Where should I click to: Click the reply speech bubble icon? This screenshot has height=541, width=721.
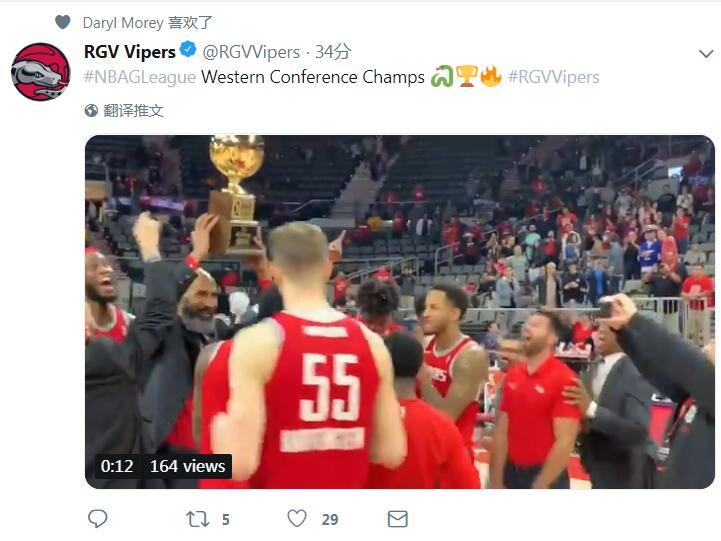click(x=97, y=519)
